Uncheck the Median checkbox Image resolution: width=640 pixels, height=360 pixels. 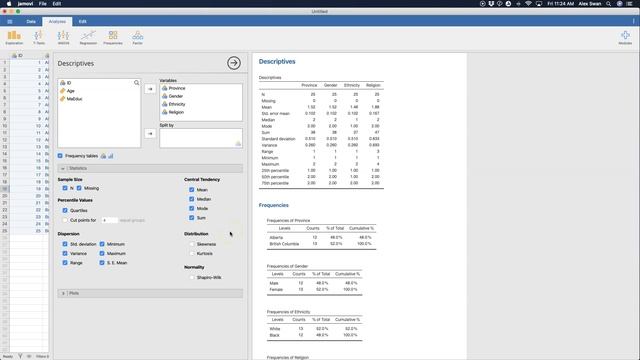click(x=191, y=199)
